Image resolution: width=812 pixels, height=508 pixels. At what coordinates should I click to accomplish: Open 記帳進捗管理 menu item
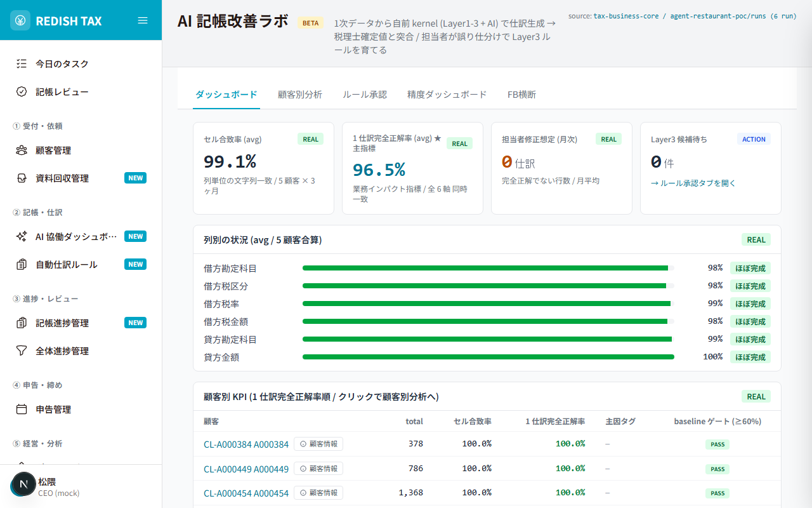[x=81, y=323]
